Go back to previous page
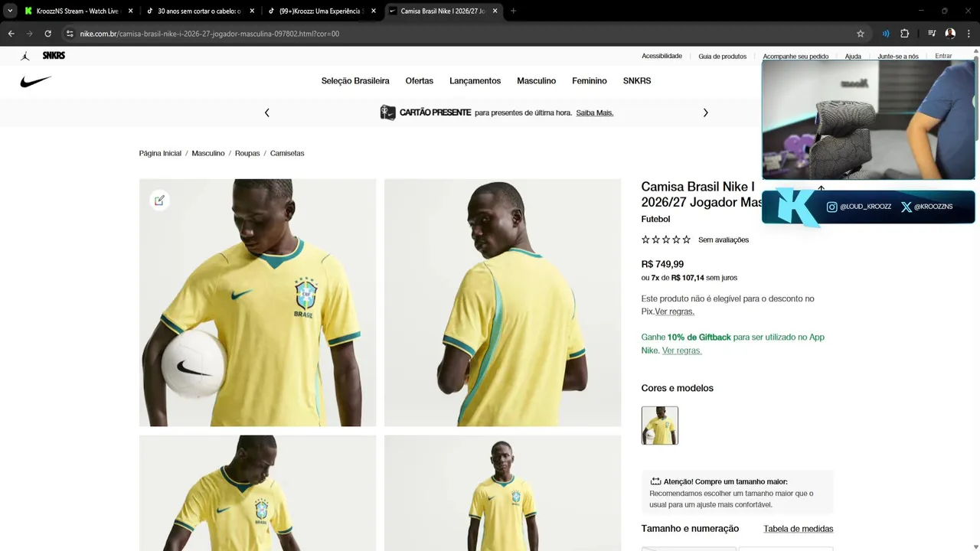 point(11,34)
